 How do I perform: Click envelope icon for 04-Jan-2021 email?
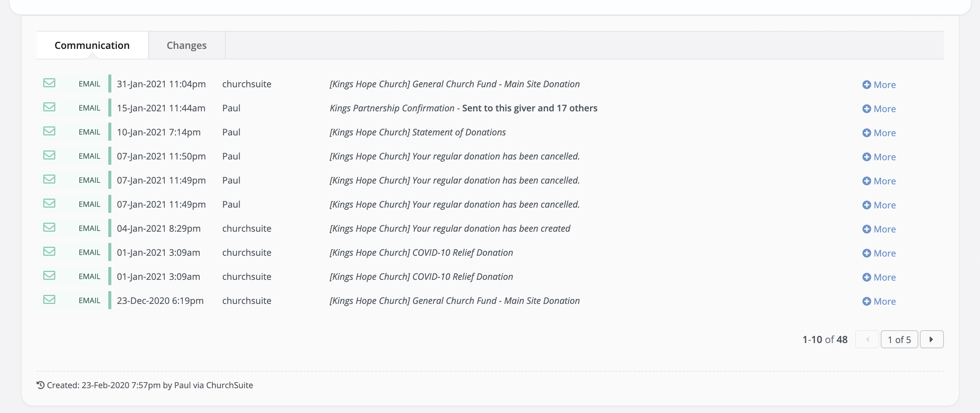point(49,227)
